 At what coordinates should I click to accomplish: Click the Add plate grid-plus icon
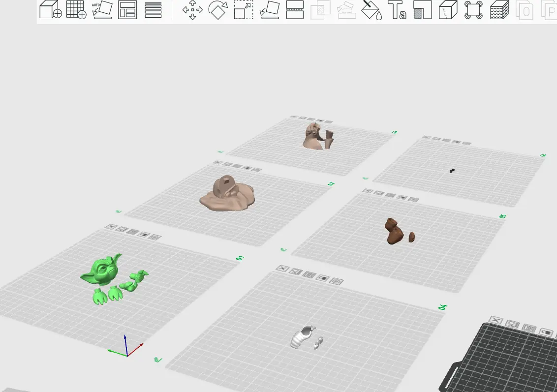[x=76, y=9]
